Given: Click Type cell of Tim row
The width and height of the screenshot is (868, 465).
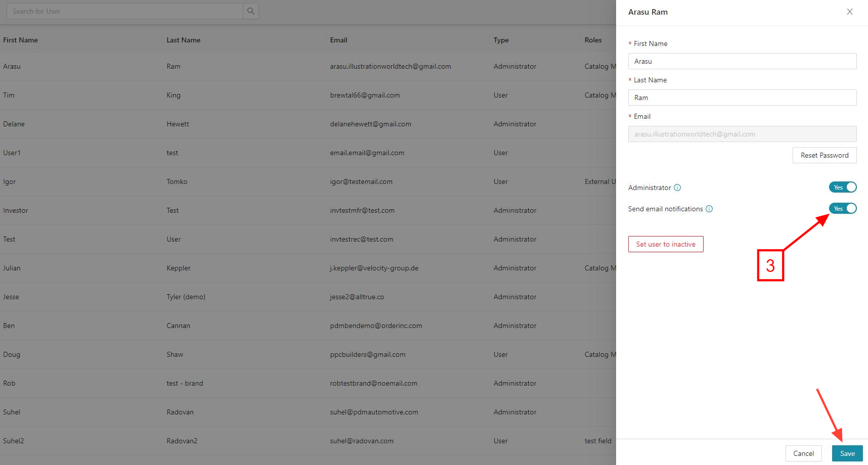Looking at the screenshot, I should 501,95.
